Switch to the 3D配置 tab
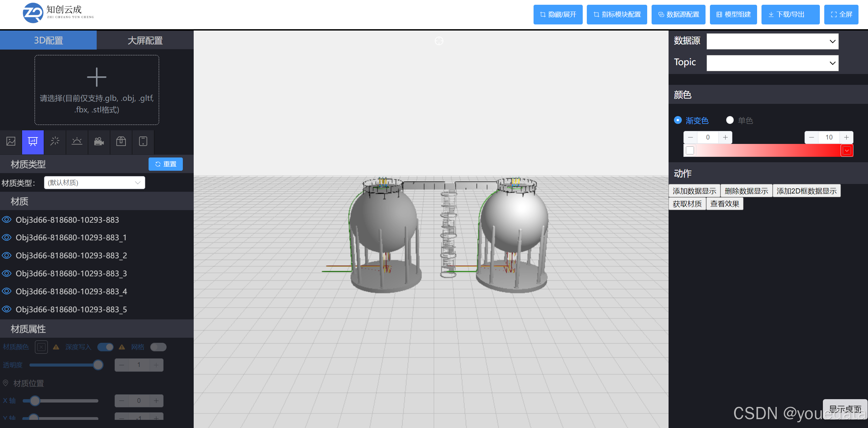 pyautogui.click(x=48, y=40)
